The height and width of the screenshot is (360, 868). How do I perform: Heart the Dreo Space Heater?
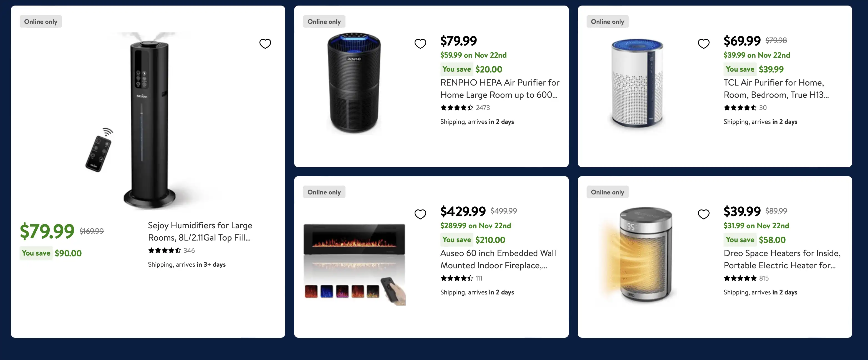(703, 214)
